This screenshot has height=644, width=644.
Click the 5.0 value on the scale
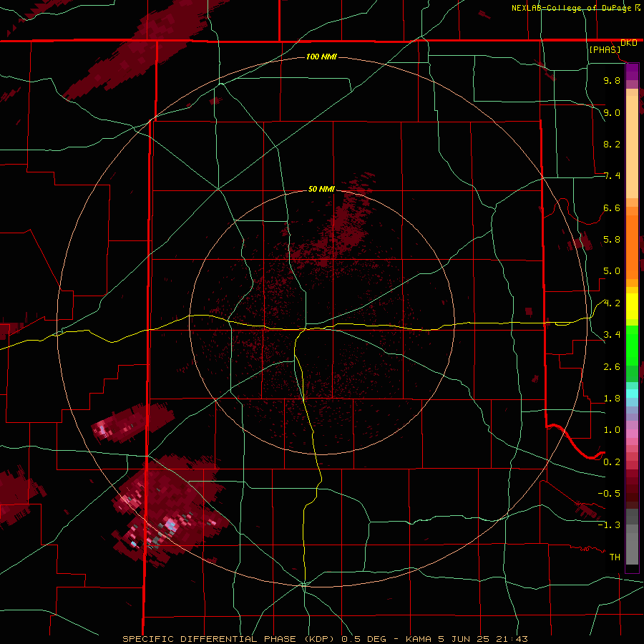[x=612, y=271]
